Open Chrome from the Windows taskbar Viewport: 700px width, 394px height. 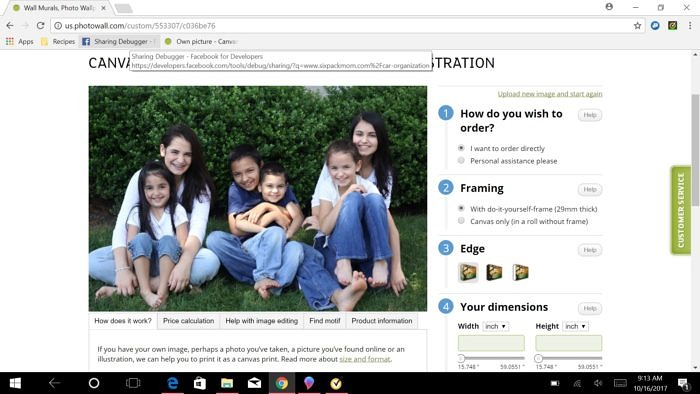[x=281, y=383]
